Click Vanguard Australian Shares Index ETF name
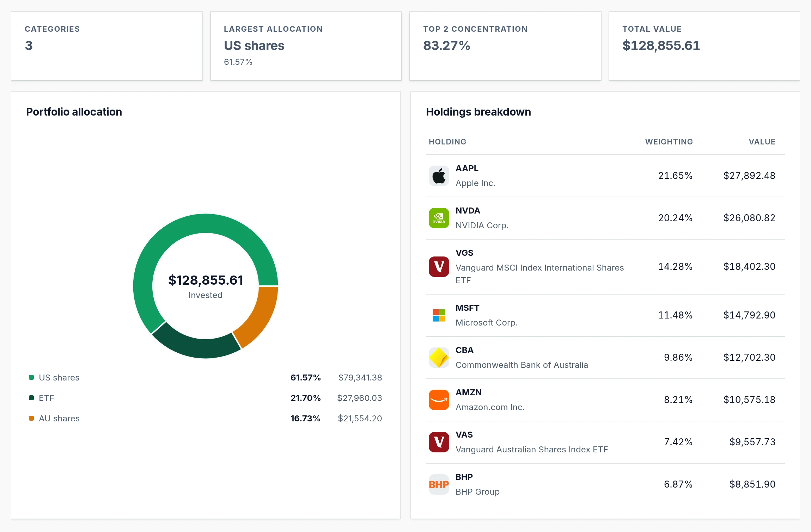This screenshot has height=532, width=811. pyautogui.click(x=532, y=450)
